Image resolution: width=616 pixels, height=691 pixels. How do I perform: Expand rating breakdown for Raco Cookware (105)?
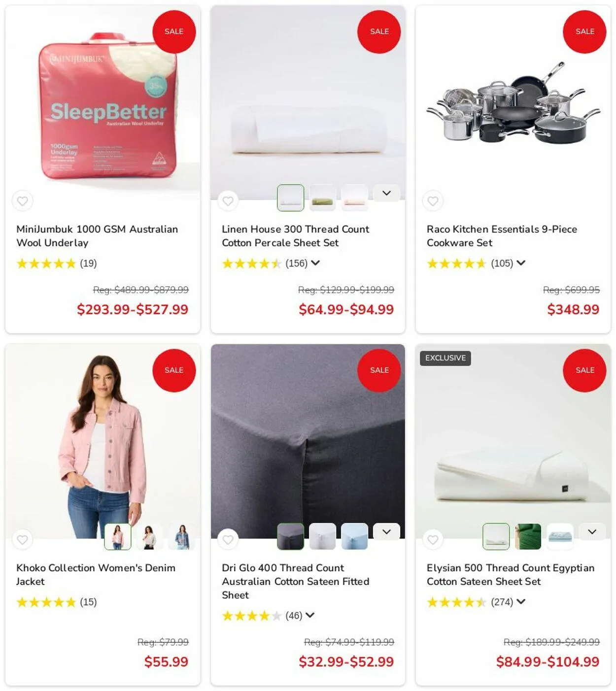pyautogui.click(x=521, y=263)
